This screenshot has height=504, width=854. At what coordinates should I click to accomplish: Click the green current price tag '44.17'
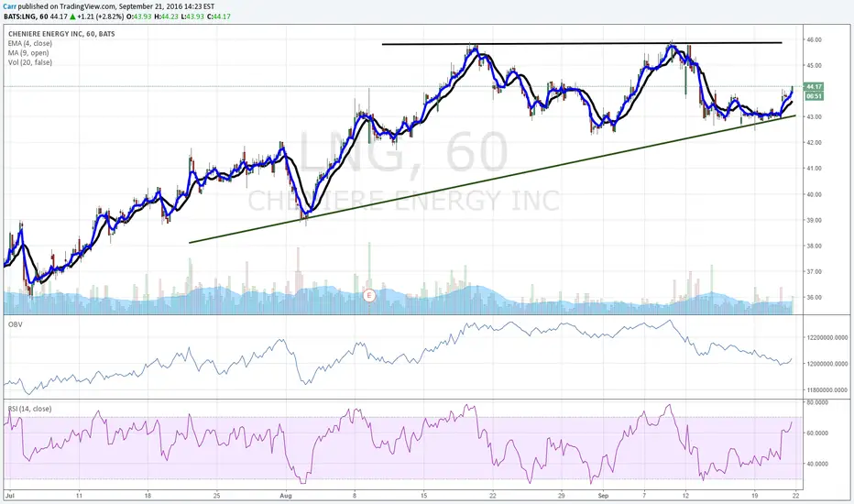814,87
